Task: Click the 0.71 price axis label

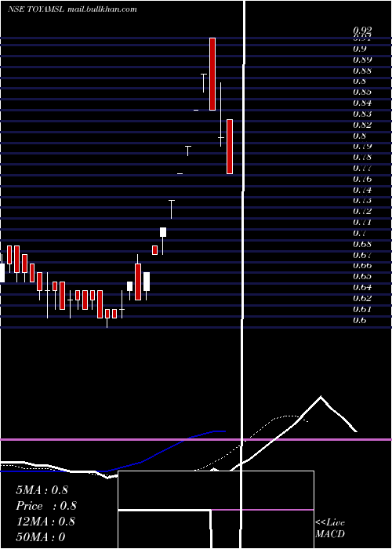Action: pos(362,222)
